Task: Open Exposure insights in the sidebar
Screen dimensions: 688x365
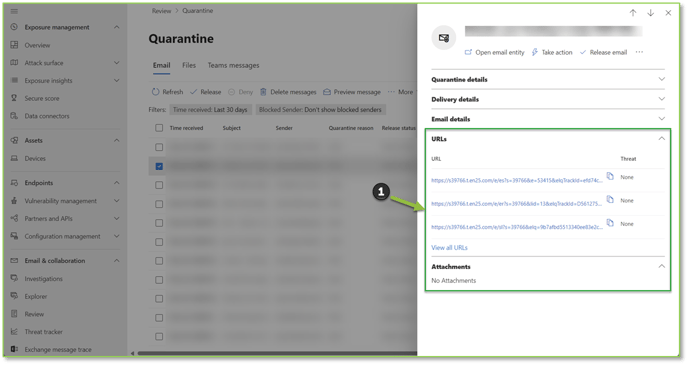Action: tap(48, 80)
